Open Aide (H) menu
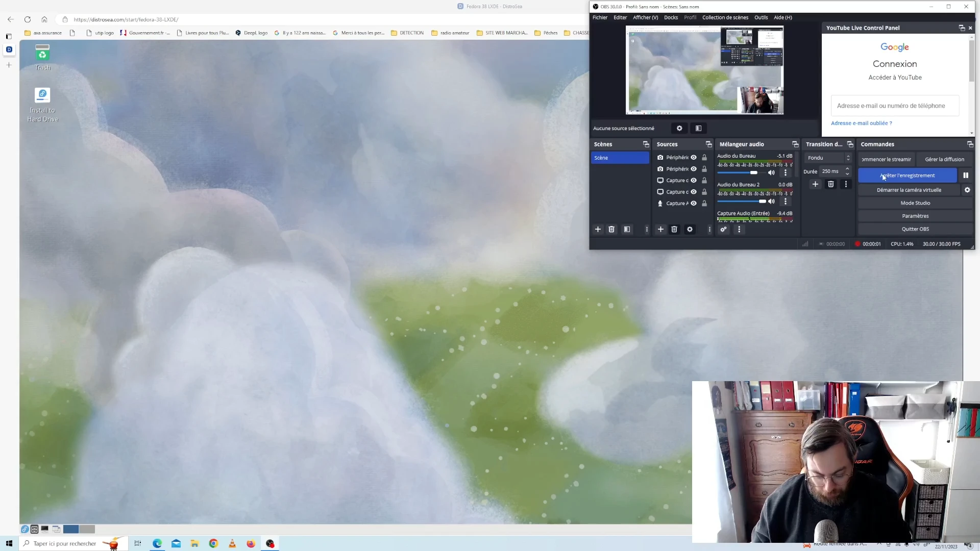This screenshot has height=551, width=980. pos(782,17)
